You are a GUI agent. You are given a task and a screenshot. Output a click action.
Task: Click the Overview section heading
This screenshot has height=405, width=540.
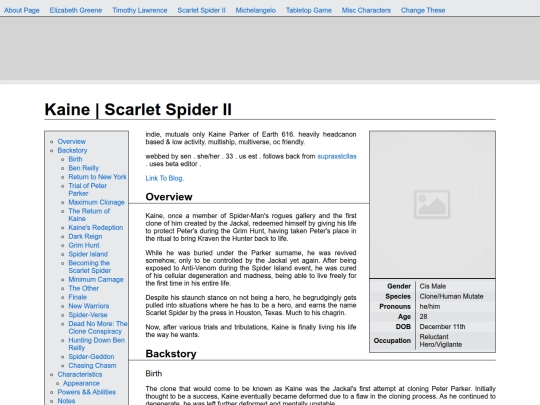(x=169, y=197)
